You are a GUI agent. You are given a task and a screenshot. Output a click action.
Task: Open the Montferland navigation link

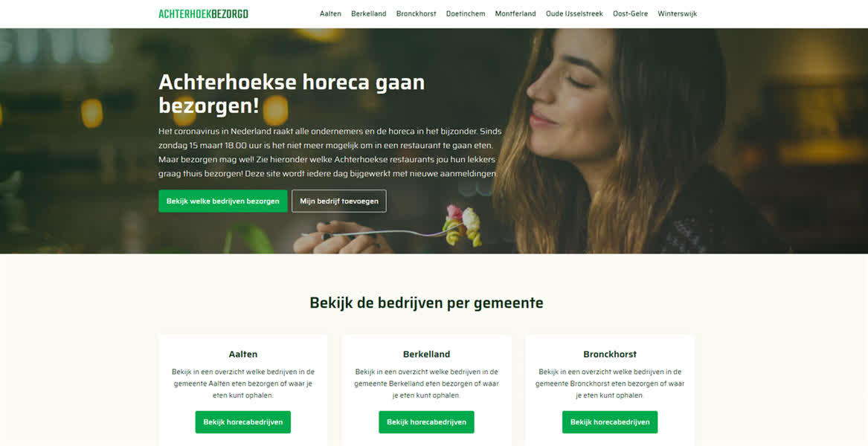click(515, 14)
